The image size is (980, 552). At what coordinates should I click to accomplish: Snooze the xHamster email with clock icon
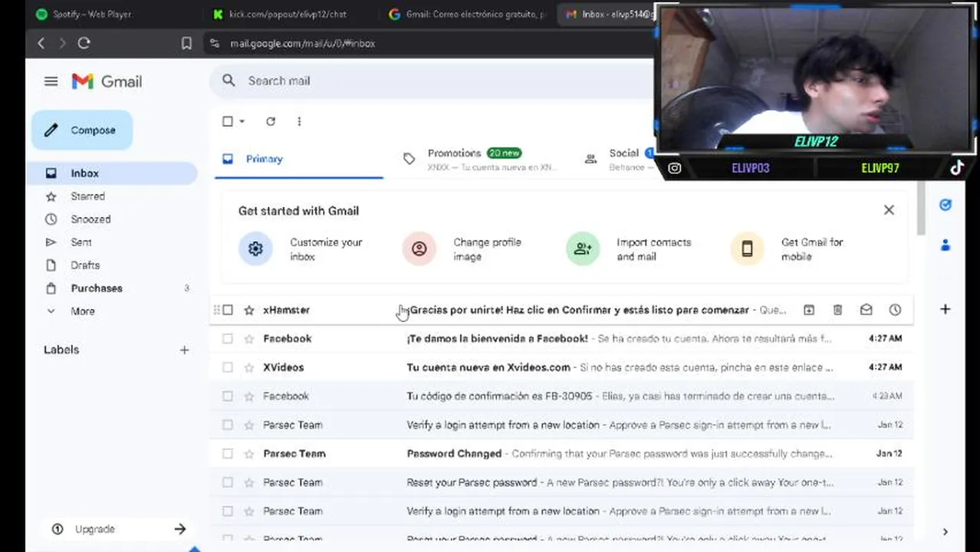[895, 310]
